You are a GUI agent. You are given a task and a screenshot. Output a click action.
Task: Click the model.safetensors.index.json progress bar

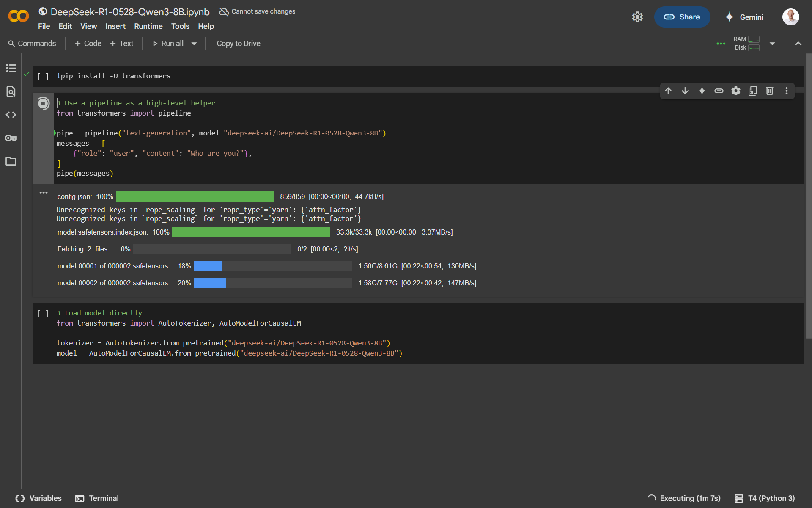[x=251, y=232]
